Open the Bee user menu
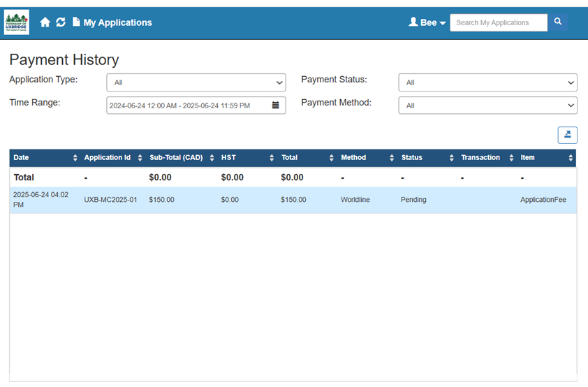Image resolution: width=588 pixels, height=387 pixels. (427, 22)
